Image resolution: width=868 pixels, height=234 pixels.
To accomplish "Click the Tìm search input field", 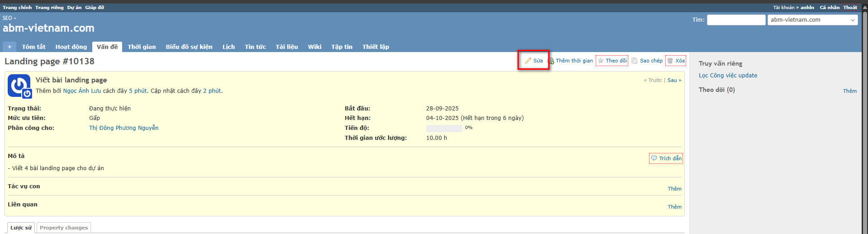I will coord(736,20).
